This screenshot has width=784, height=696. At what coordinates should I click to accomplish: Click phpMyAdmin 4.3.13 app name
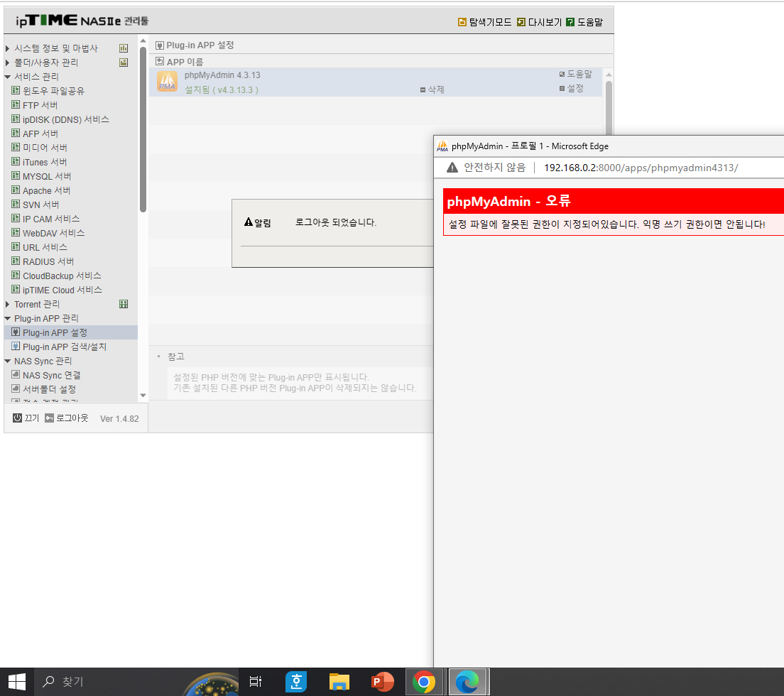pos(222,75)
